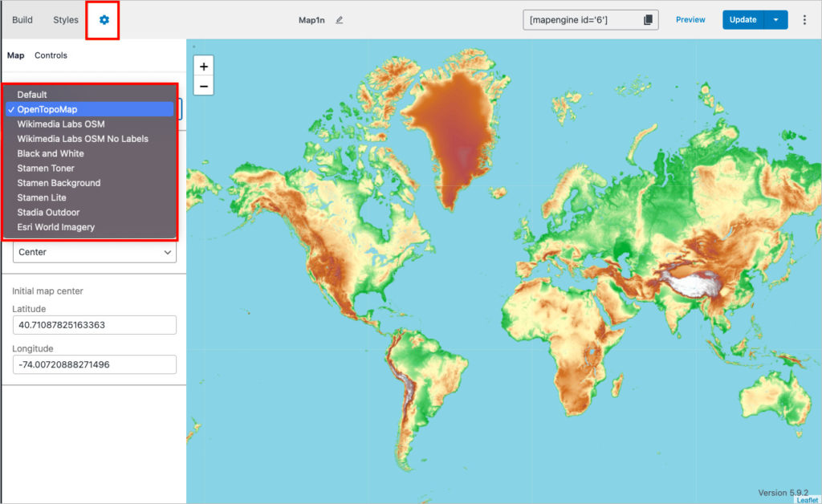822x504 pixels.
Task: Expand the Center dropdown
Action: click(x=95, y=252)
